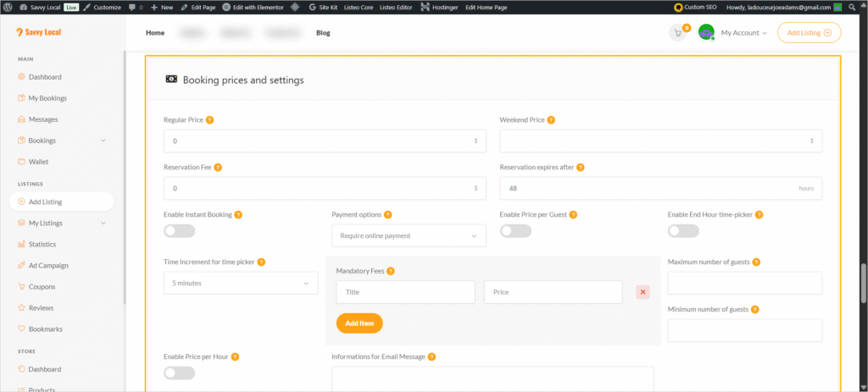The height and width of the screenshot is (392, 868).
Task: Expand the My Account menu
Action: 743,33
